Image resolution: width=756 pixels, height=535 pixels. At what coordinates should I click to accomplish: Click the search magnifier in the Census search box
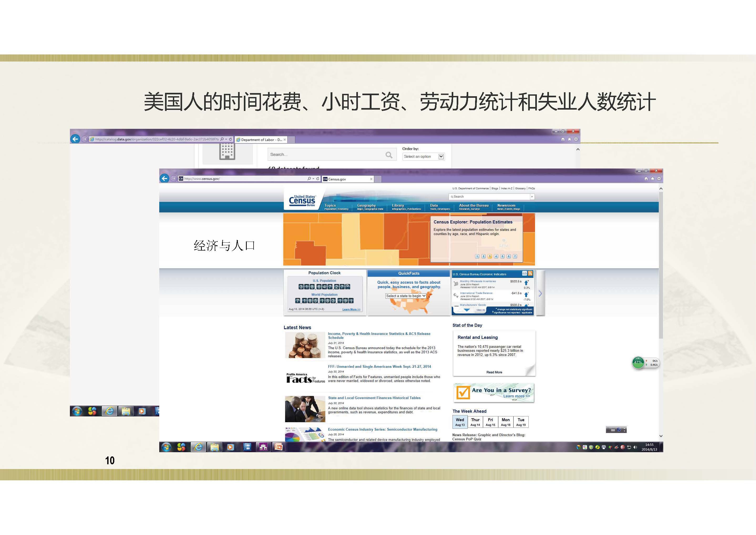click(x=452, y=197)
